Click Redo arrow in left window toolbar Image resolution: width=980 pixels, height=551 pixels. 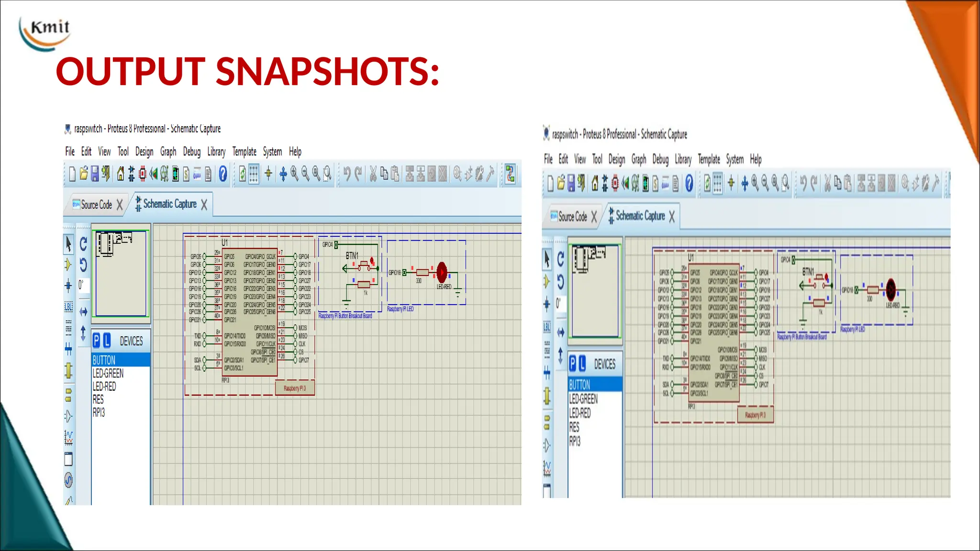click(358, 174)
